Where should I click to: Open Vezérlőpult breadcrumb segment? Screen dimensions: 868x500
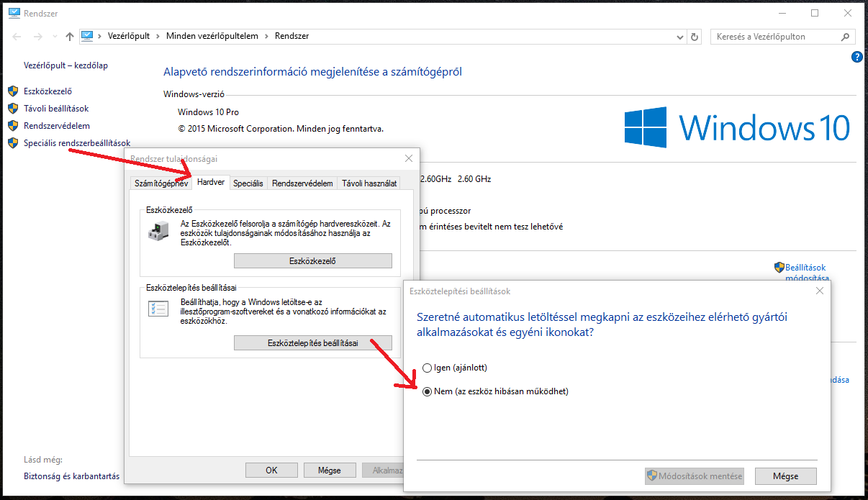(x=128, y=36)
